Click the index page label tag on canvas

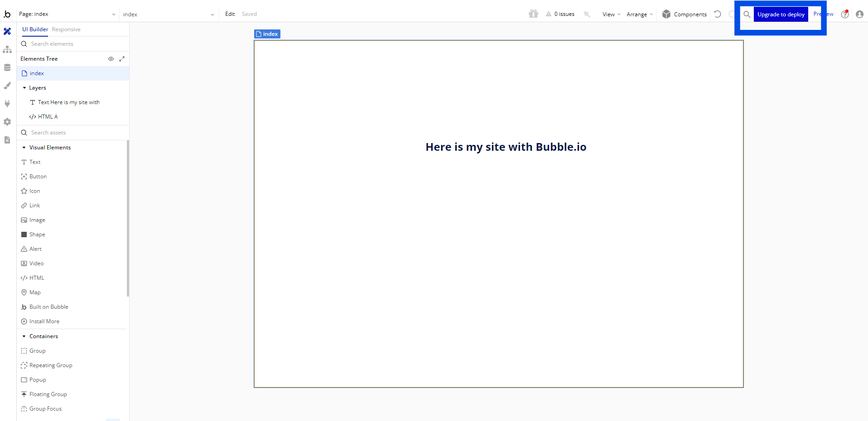267,34
